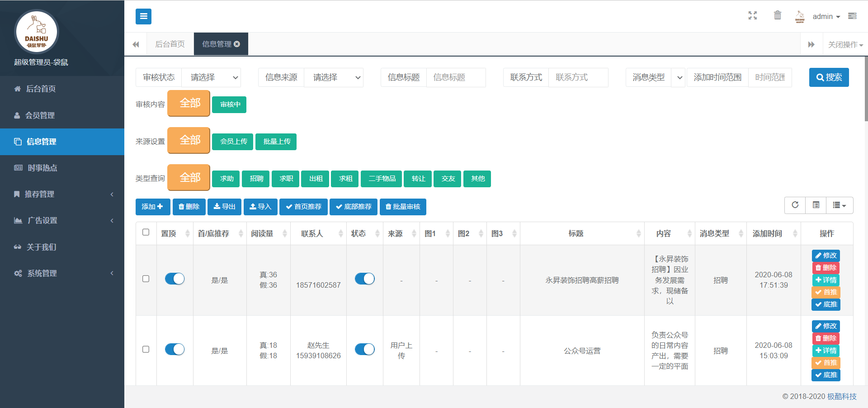Check the select-all checkbox in header

pos(146,232)
